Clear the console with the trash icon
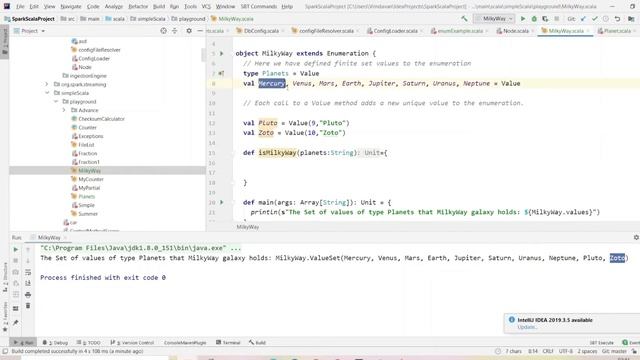Screen dimensions: 640x360 click(28, 306)
